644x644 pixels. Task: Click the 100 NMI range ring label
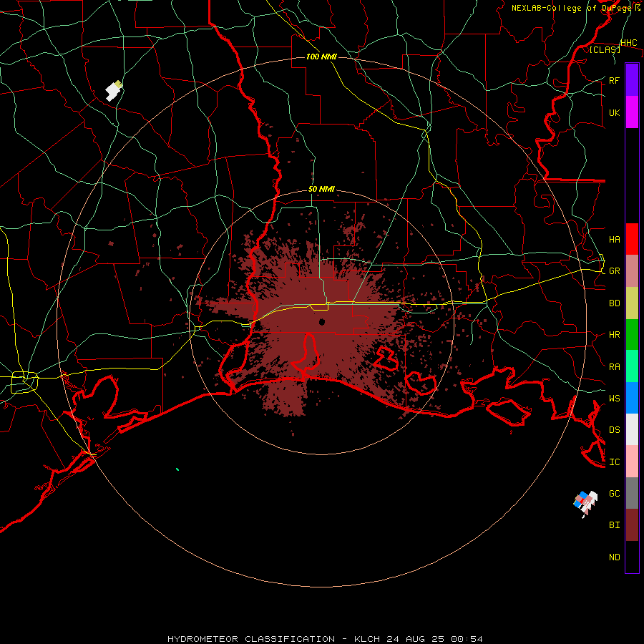tap(321, 57)
